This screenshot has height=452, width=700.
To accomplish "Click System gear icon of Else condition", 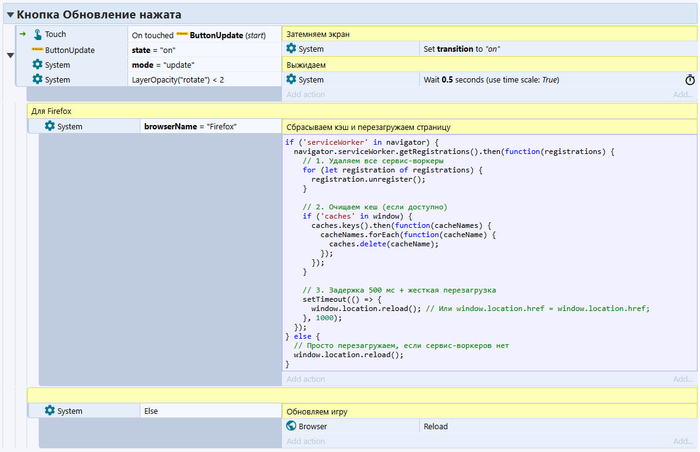I will 49,411.
